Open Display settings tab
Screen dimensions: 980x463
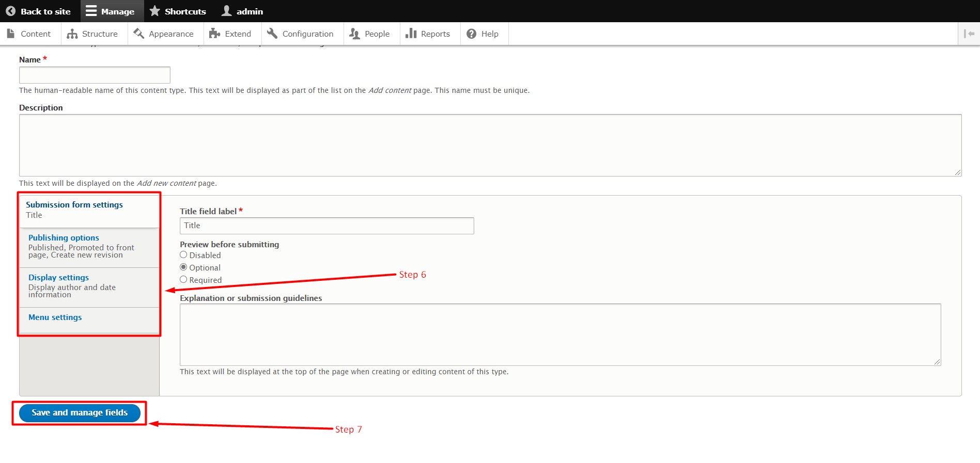coord(89,288)
